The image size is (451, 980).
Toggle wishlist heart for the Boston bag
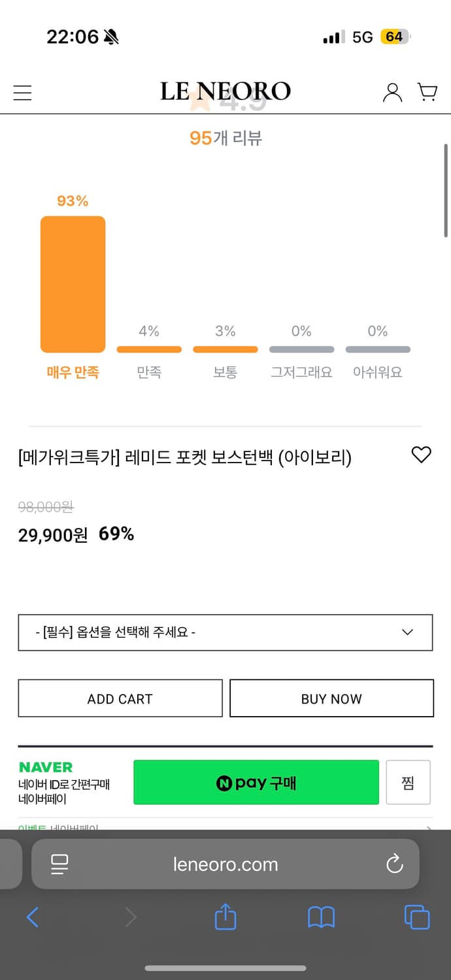click(422, 455)
